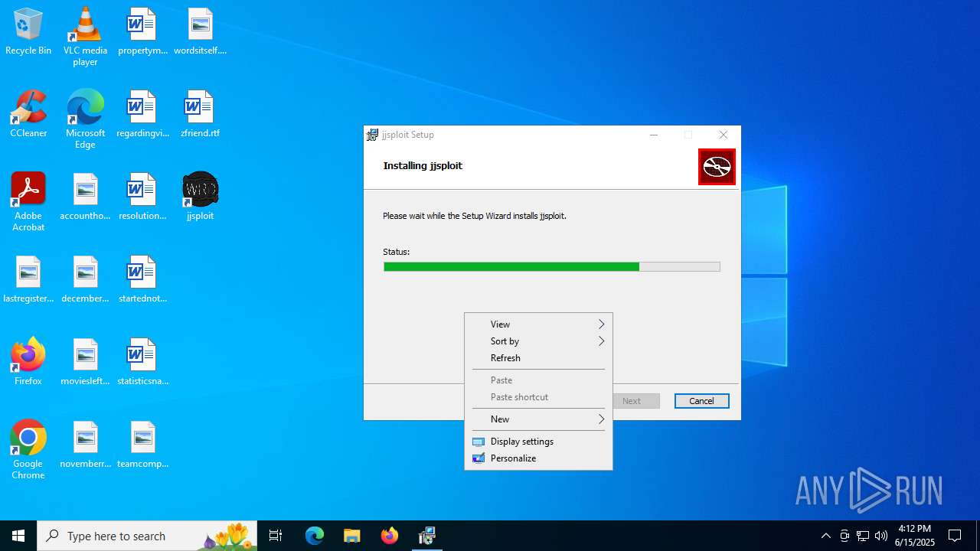Image resolution: width=980 pixels, height=551 pixels.
Task: Show hidden tray icons chevron
Action: click(825, 536)
